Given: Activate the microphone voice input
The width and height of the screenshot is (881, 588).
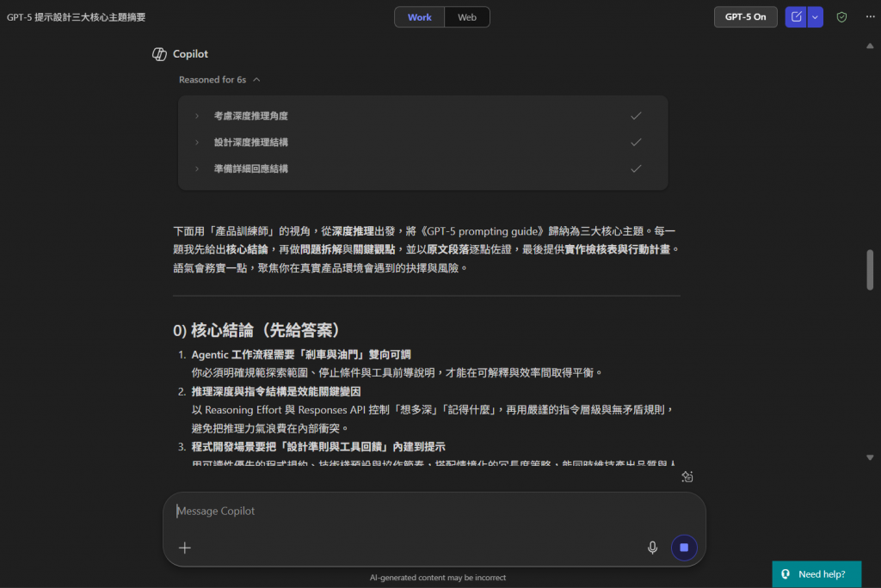Looking at the screenshot, I should coord(652,548).
